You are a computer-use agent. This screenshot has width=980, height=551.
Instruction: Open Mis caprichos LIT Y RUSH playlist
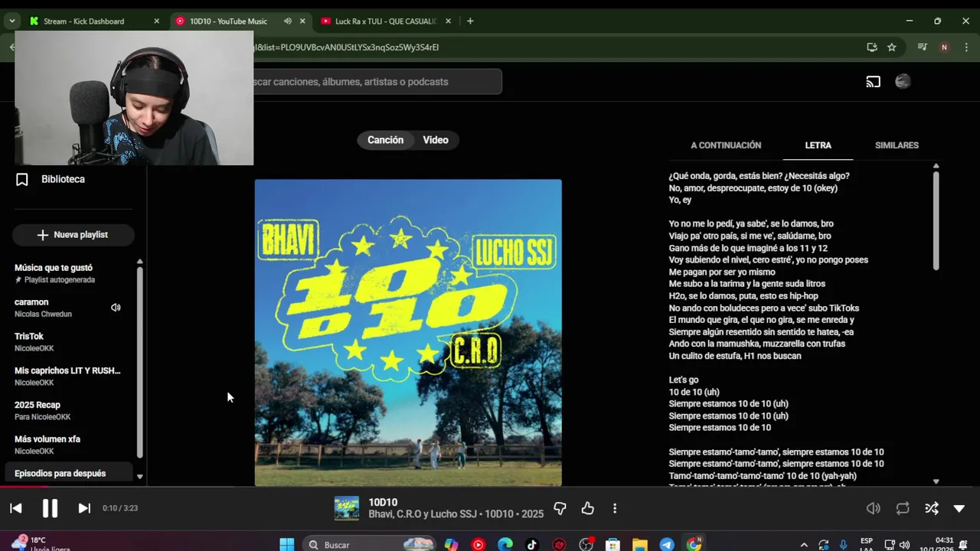click(69, 376)
